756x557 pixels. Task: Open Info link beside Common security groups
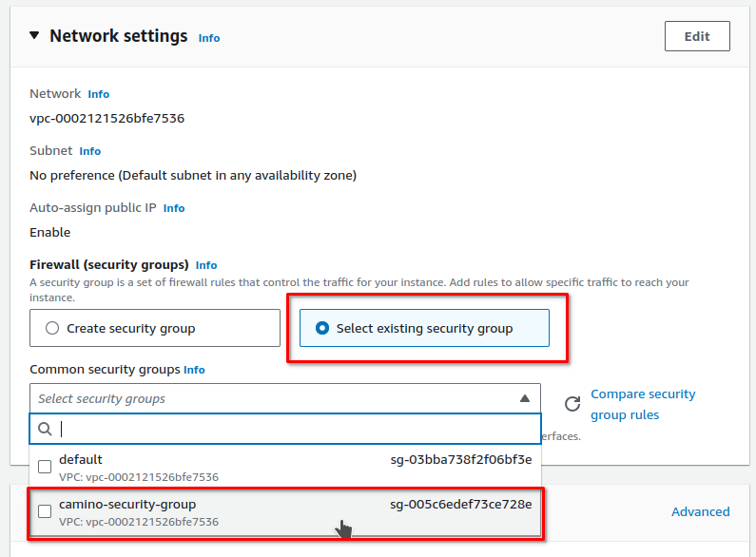point(194,370)
